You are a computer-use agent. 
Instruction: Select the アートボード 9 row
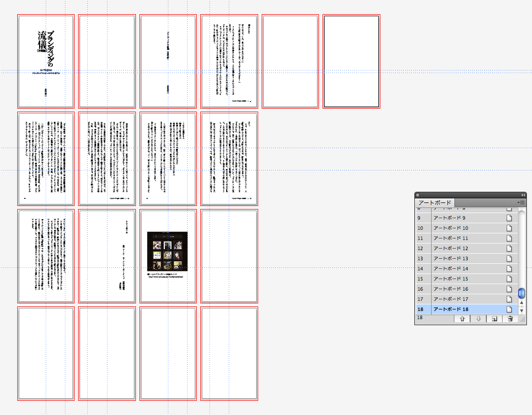point(467,218)
